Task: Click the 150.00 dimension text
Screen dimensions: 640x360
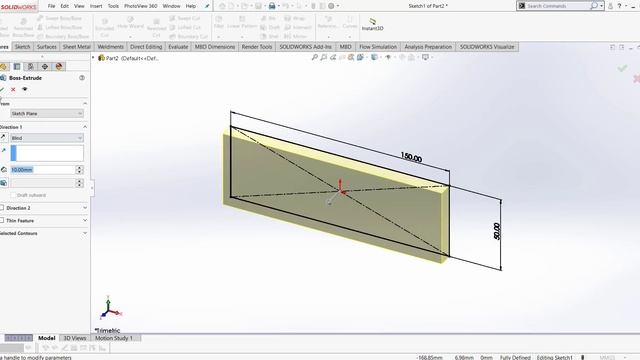Action: click(x=411, y=157)
